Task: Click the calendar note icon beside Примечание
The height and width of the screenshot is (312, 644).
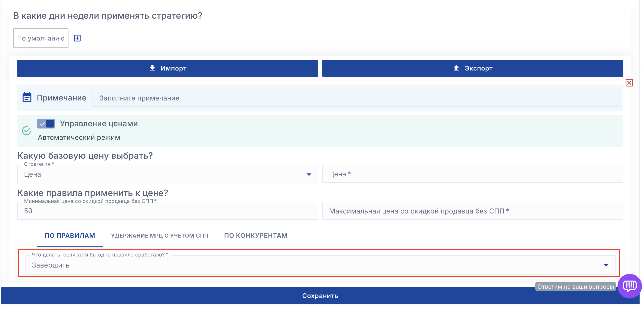Action: 27,98
